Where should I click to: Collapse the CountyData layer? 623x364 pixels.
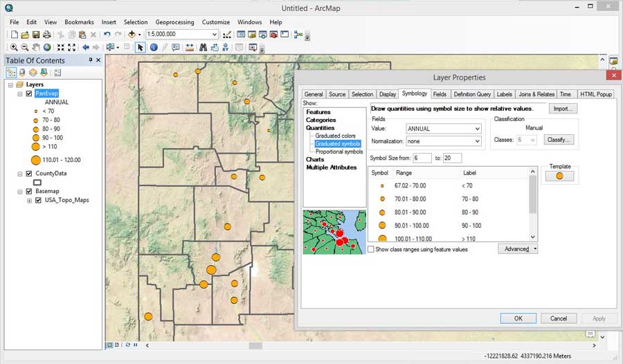tap(20, 174)
